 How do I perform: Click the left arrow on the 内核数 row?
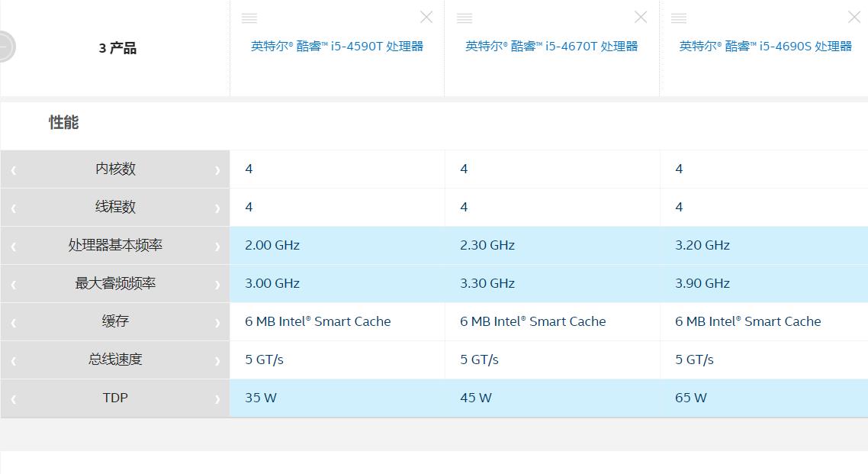click(12, 169)
